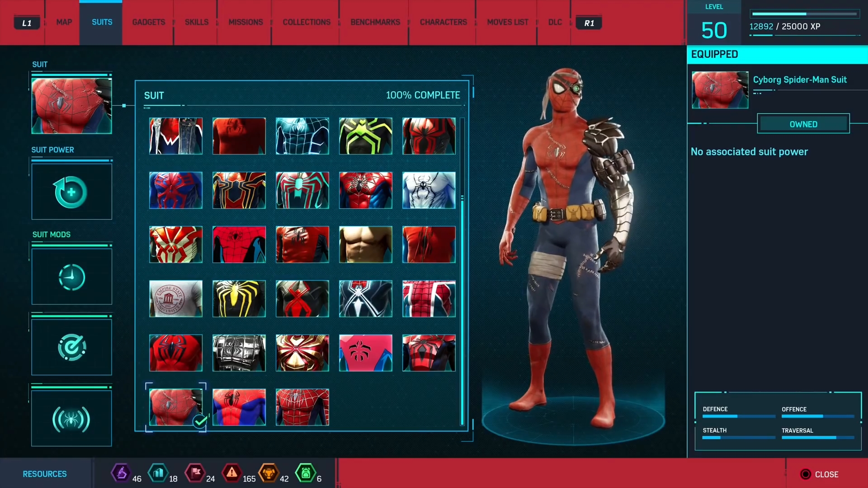This screenshot has width=868, height=488.
Task: Open the CHARACTERS tab
Action: tap(443, 22)
